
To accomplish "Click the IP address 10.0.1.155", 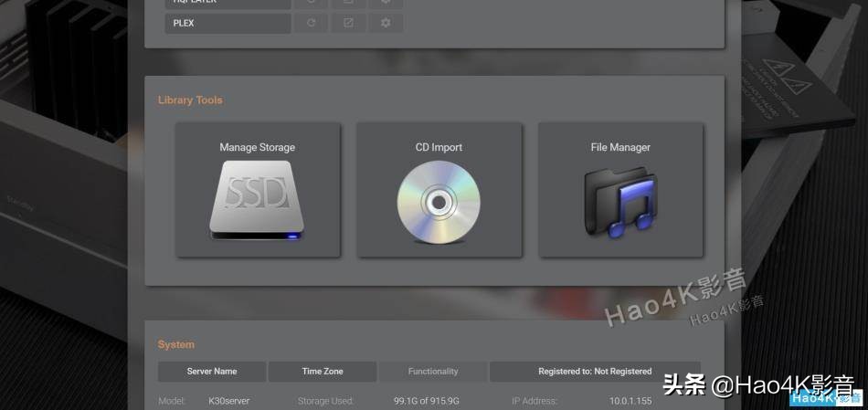I will tap(630, 401).
